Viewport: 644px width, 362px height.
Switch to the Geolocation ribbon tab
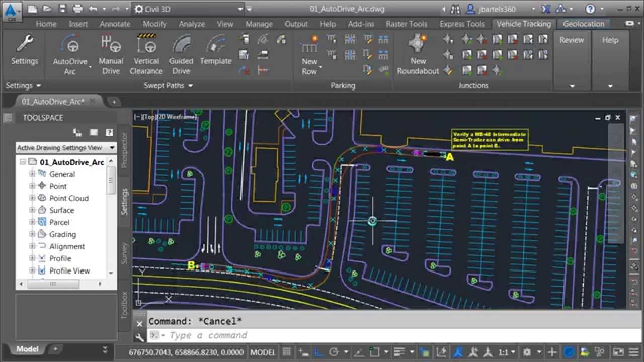click(x=584, y=24)
